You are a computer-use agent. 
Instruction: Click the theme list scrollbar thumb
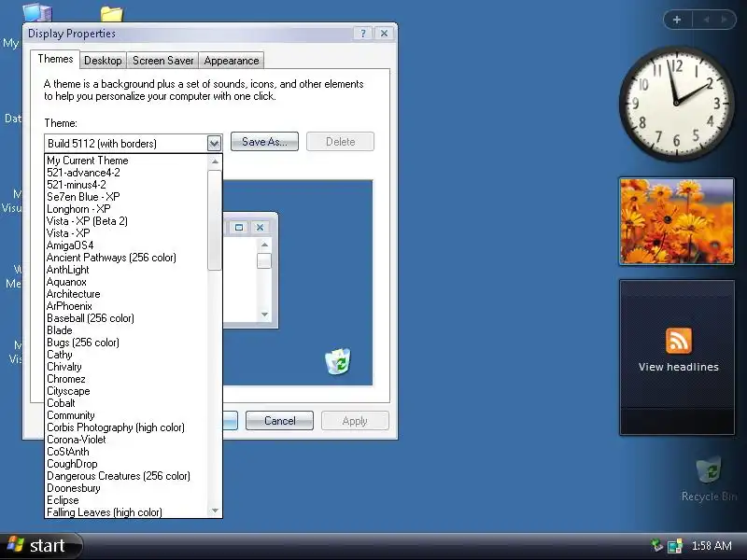pyautogui.click(x=215, y=220)
